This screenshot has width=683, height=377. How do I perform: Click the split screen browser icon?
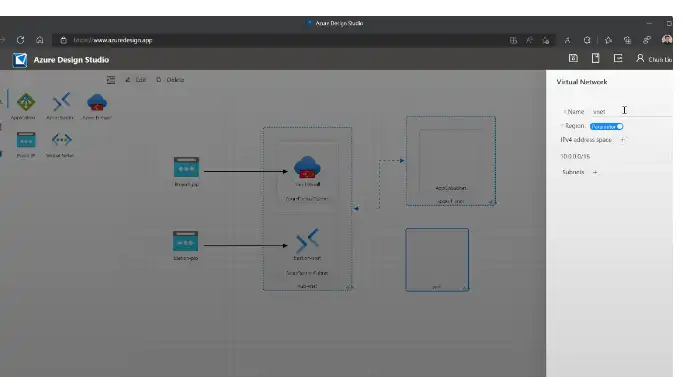click(513, 40)
